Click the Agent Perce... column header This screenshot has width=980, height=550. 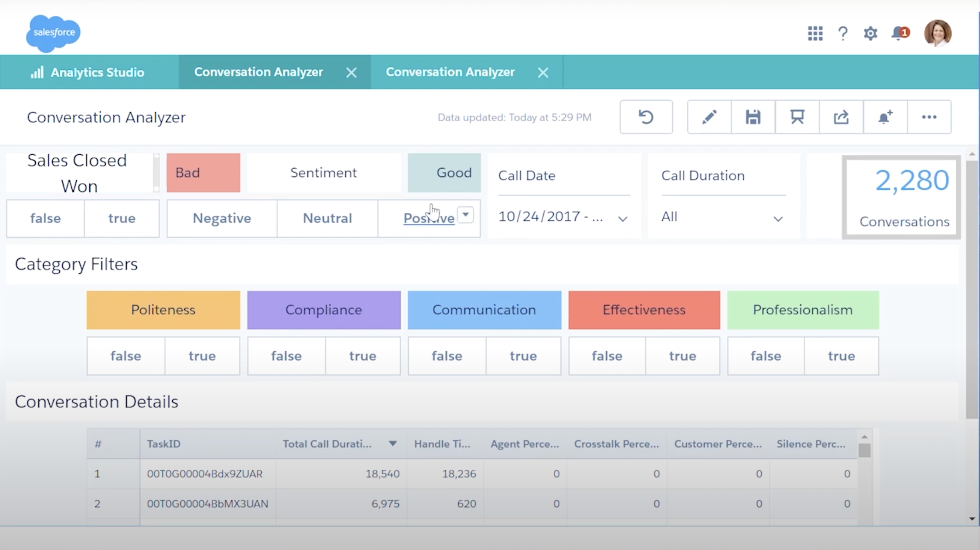525,444
